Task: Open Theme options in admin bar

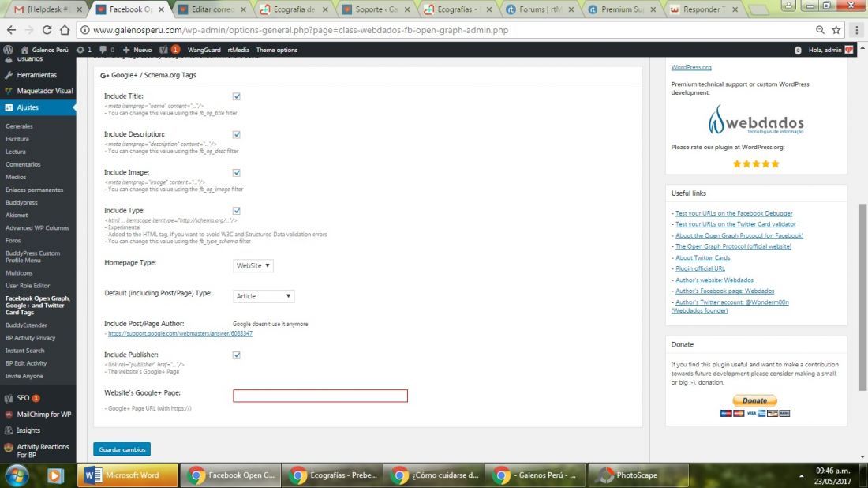Action: (277, 50)
